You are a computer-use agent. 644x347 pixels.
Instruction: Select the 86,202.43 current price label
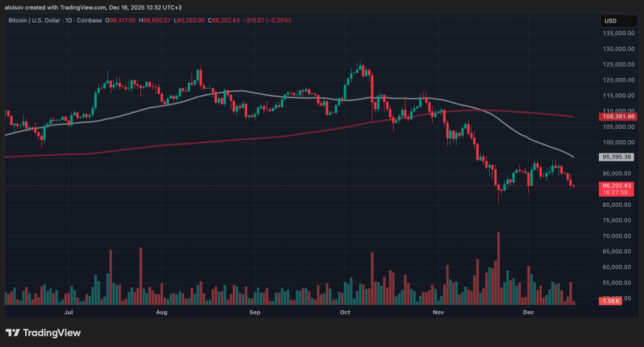616,185
